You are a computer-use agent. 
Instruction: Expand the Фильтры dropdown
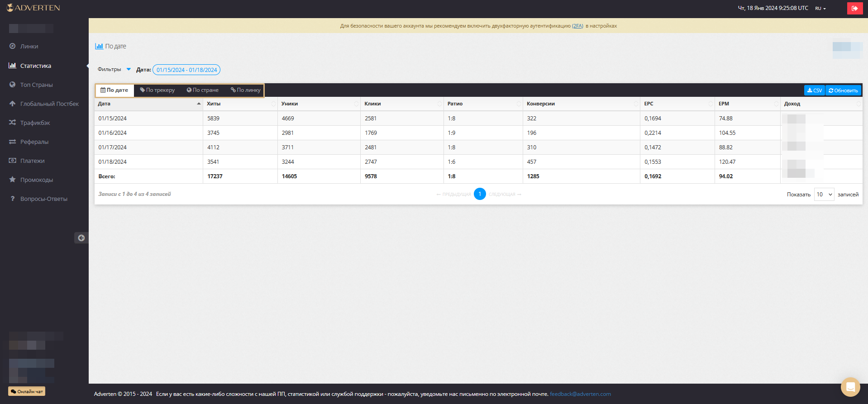click(x=114, y=69)
